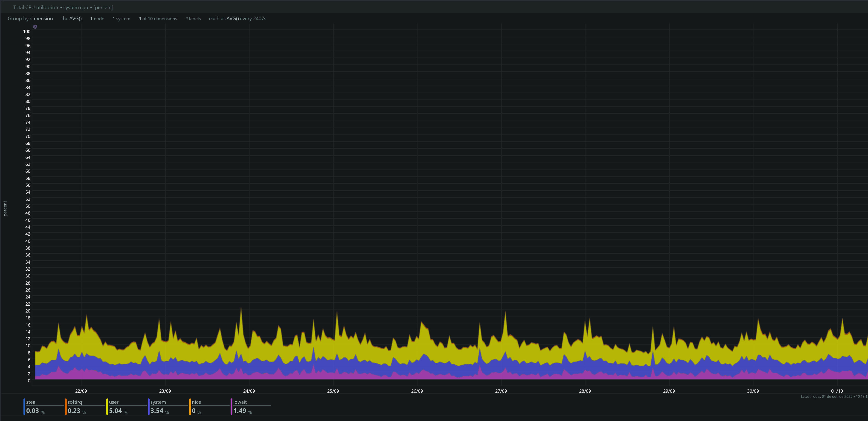Click the yellow color bar beside user
This screenshot has width=868, height=421.
(107, 407)
